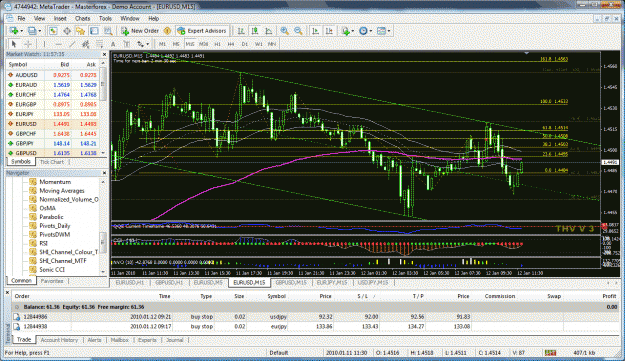Click the Zoom Out magnifier icon
Image resolution: width=625 pixels, height=361 pixels.
(x=298, y=31)
